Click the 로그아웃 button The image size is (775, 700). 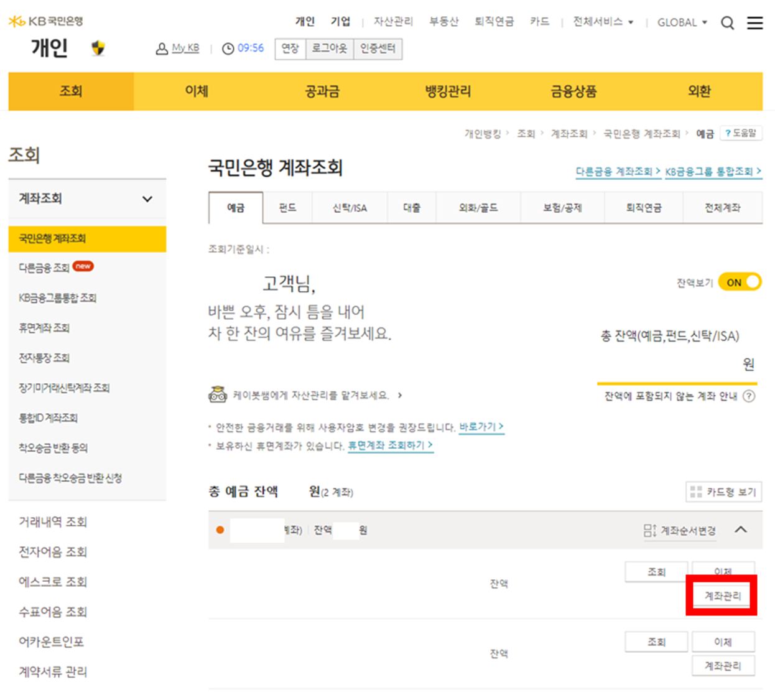[330, 49]
